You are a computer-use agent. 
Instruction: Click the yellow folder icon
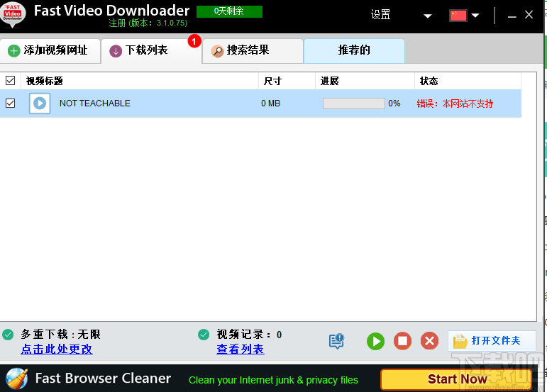click(x=460, y=341)
